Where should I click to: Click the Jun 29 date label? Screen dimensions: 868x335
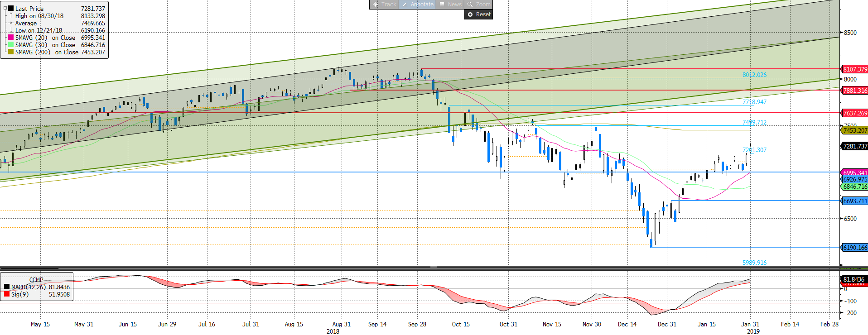coord(167,324)
